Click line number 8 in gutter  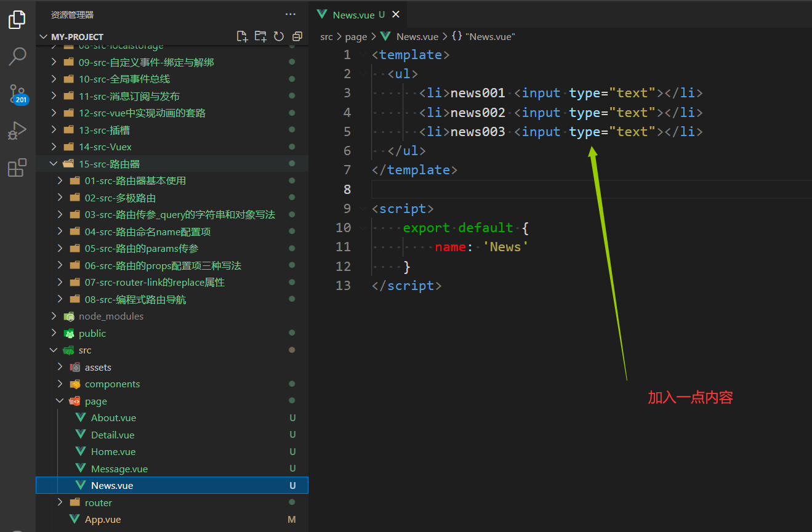pos(347,189)
